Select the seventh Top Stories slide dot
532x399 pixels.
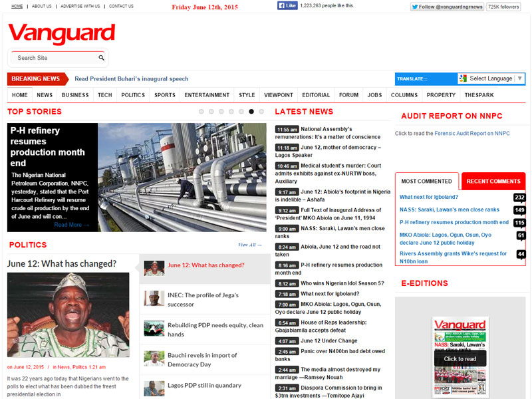pos(261,111)
